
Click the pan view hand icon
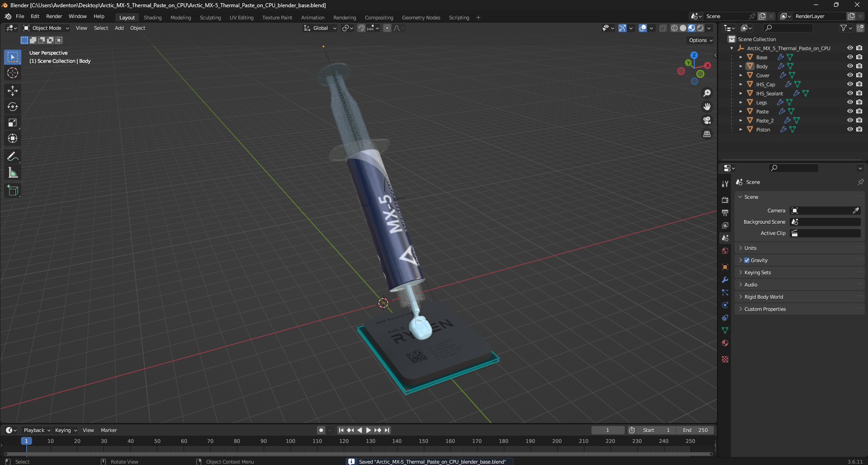(707, 107)
